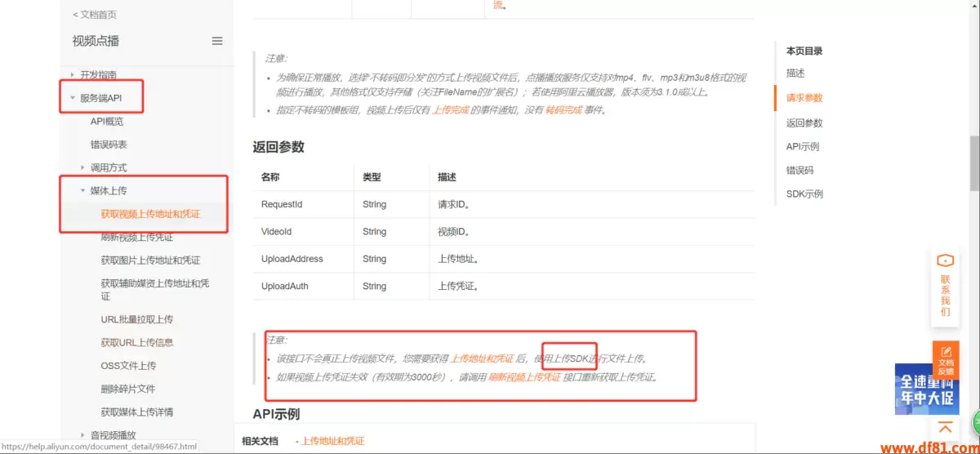Click the 刷新视频上传凭证 link in the note

tap(524, 377)
